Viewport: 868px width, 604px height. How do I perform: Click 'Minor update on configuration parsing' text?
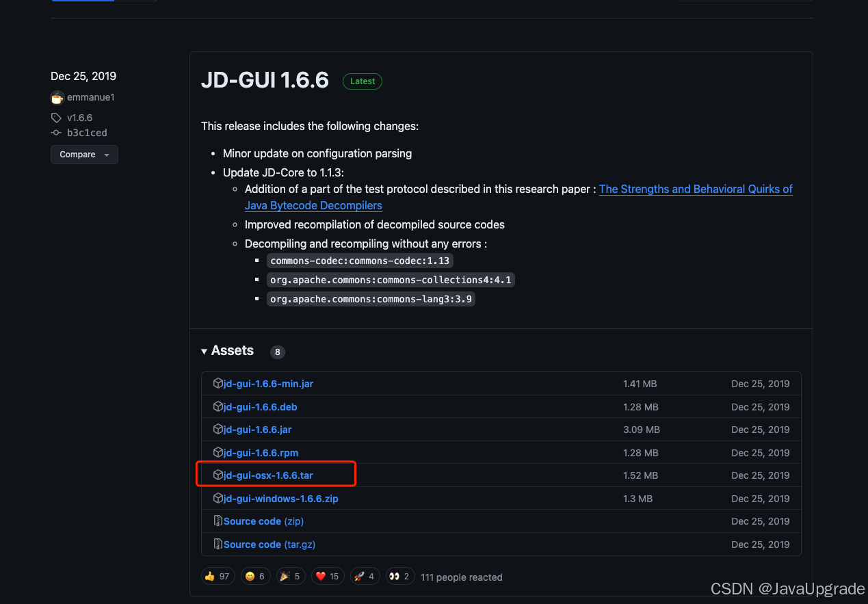[317, 153]
